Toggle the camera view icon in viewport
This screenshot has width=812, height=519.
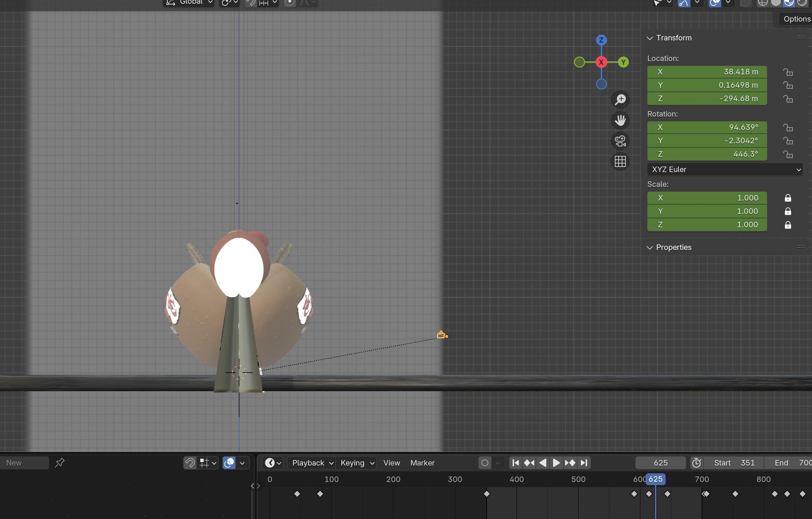pos(620,141)
